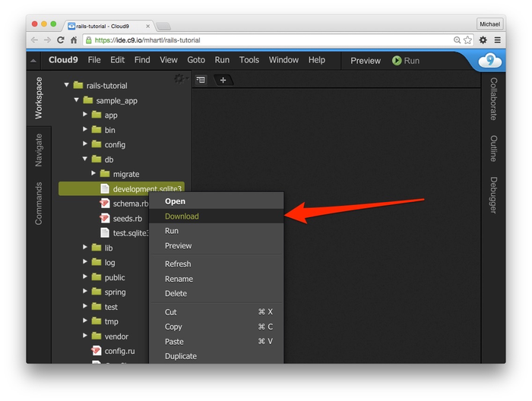
Task: Open the Goto menu
Action: coord(195,60)
